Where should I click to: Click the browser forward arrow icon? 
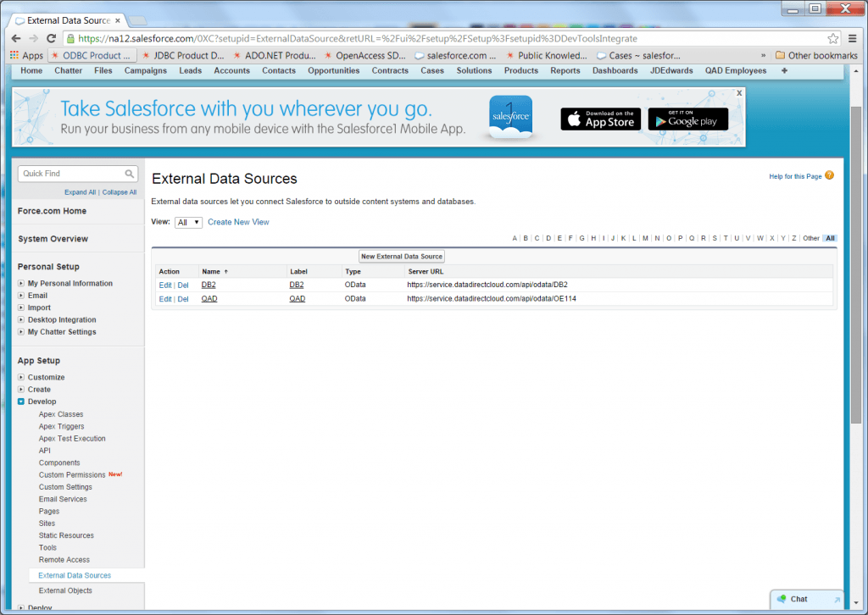pyautogui.click(x=34, y=38)
